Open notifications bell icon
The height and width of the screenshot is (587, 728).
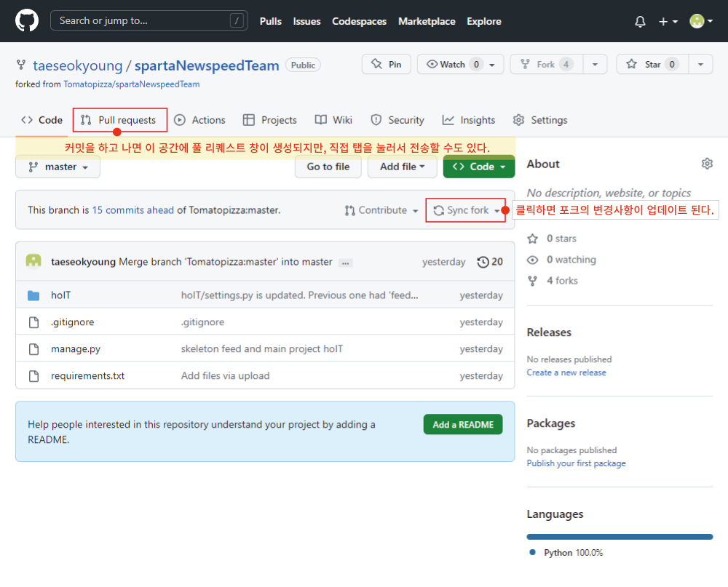[640, 21]
